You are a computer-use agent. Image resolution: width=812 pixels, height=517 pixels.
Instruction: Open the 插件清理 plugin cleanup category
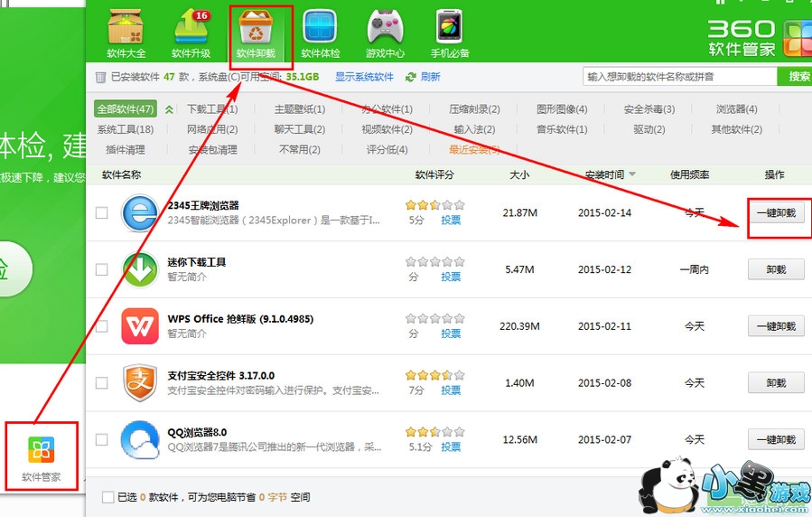tap(126, 150)
